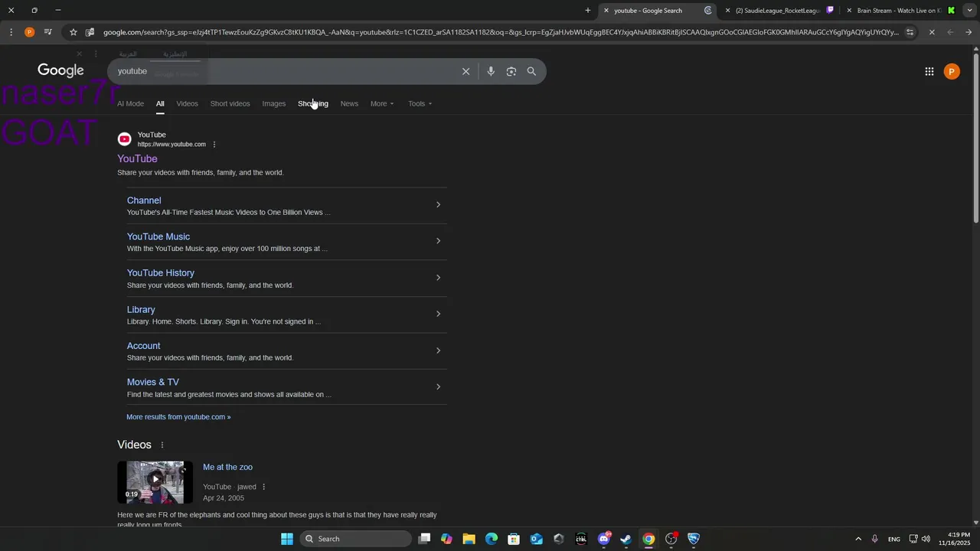
Task: Open options beside YouTube · jawed source
Action: tap(264, 487)
